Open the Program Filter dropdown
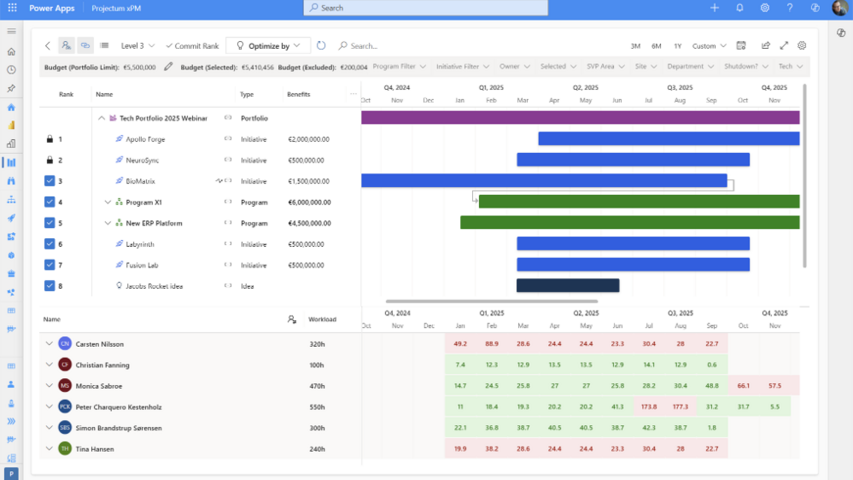Image resolution: width=853 pixels, height=480 pixels. tap(399, 67)
